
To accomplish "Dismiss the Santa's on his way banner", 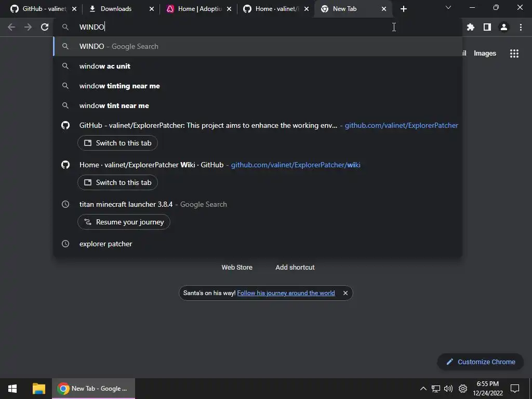I will (345, 293).
